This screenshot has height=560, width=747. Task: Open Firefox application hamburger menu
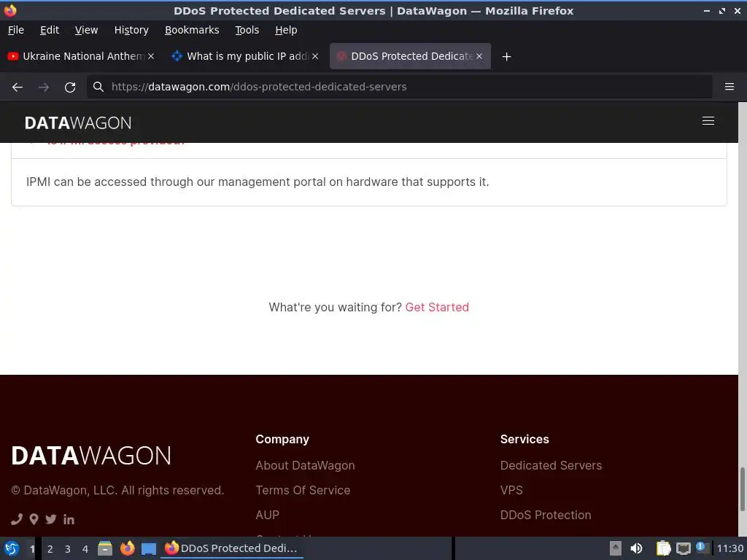pyautogui.click(x=729, y=87)
